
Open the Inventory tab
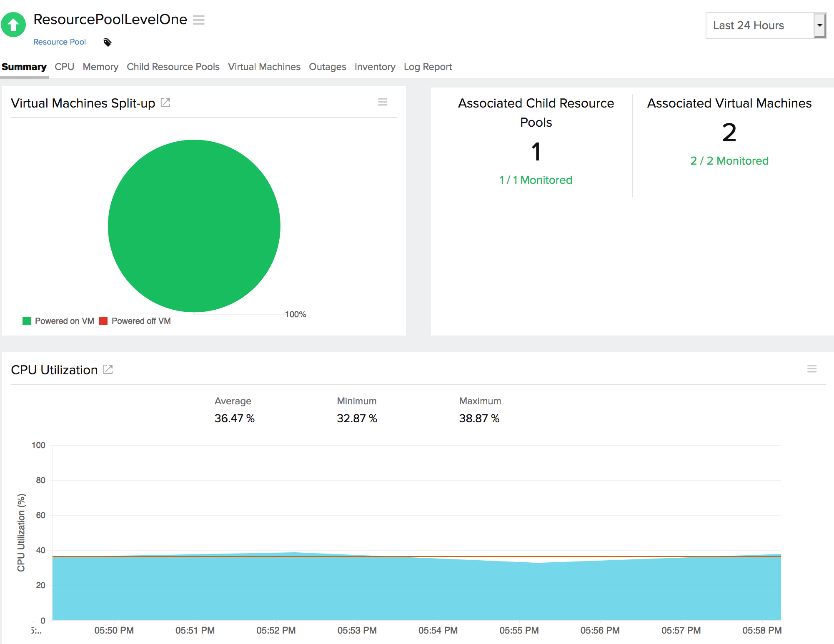(374, 67)
